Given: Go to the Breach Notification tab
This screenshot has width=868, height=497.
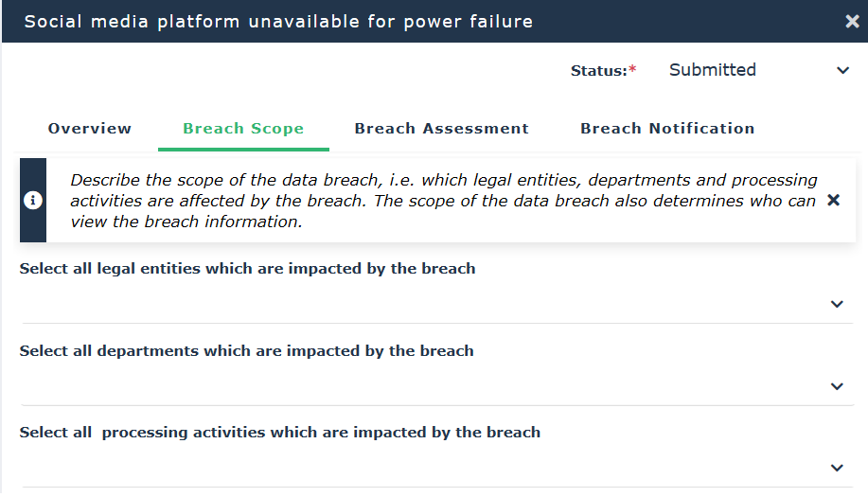Looking at the screenshot, I should (667, 129).
